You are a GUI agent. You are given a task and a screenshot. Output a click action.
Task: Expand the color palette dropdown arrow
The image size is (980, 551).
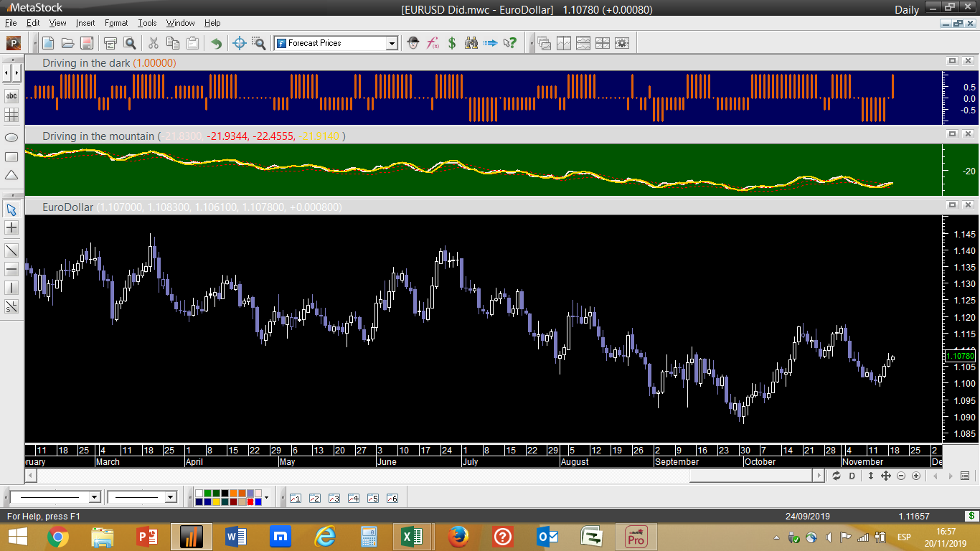click(266, 497)
